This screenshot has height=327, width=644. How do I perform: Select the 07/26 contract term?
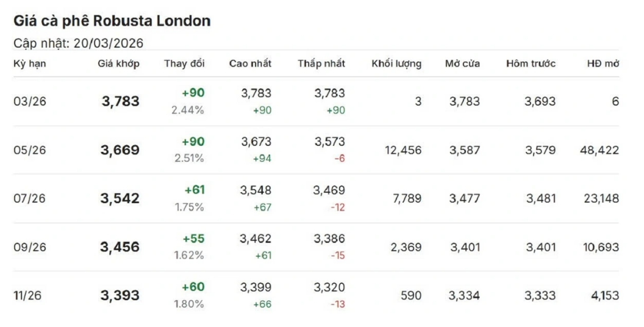(30, 198)
